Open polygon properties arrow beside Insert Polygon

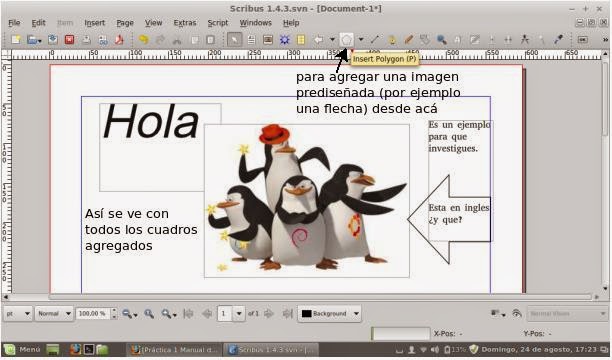361,39
